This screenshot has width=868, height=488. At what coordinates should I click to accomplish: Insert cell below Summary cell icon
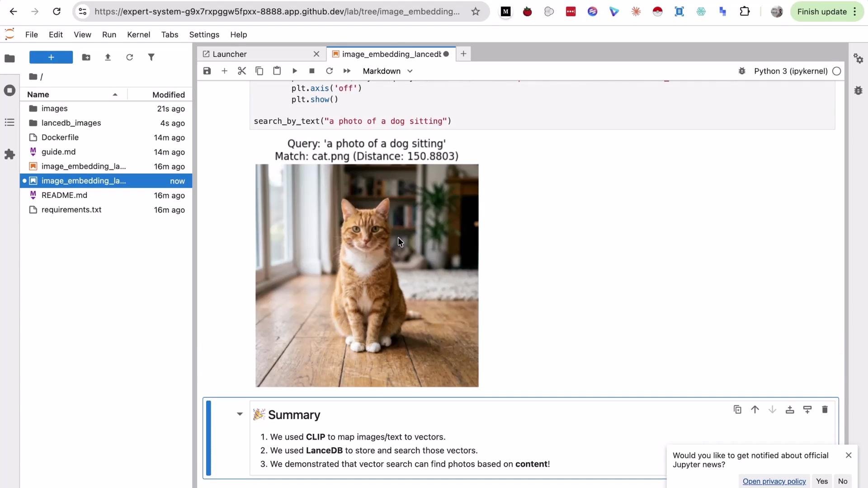coord(807,409)
